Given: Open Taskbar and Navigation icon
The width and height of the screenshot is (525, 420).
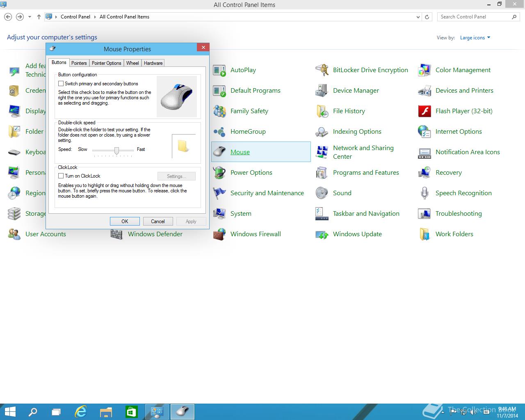Looking at the screenshot, I should [x=322, y=214].
